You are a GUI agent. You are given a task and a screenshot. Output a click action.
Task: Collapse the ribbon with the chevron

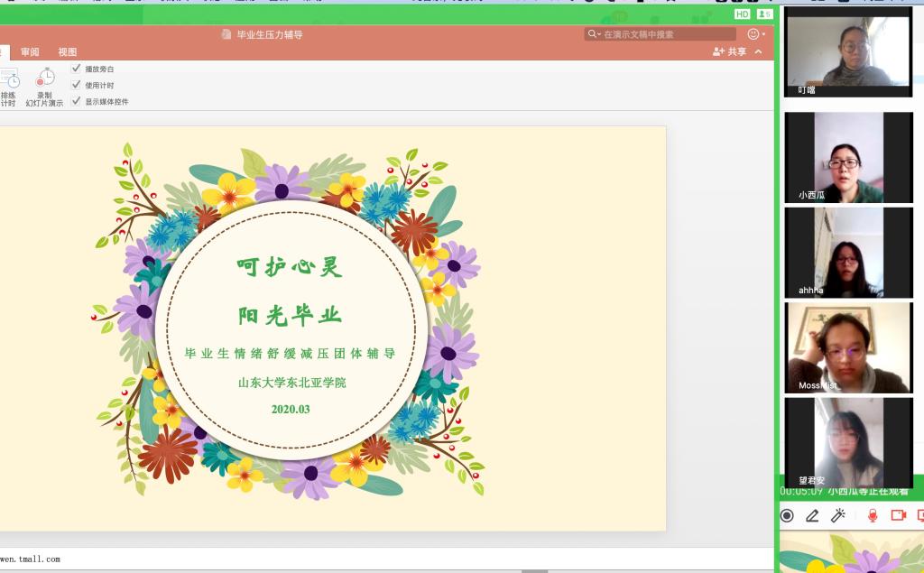(x=758, y=52)
